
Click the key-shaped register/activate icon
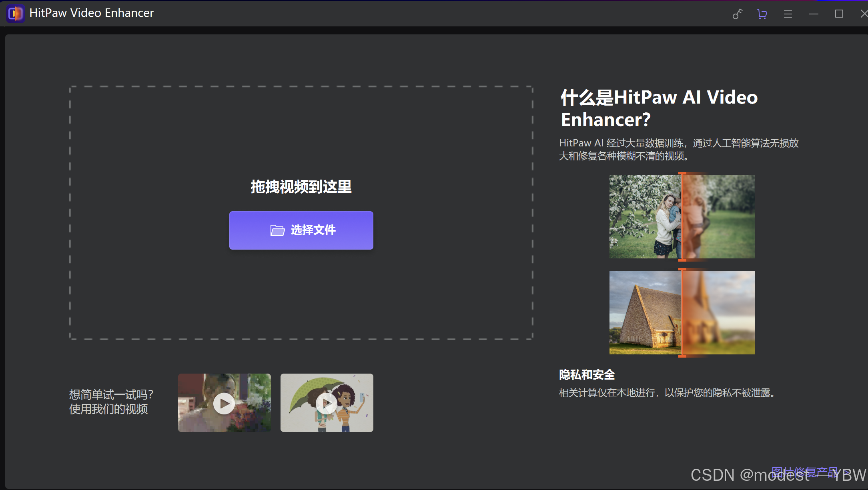pyautogui.click(x=737, y=14)
